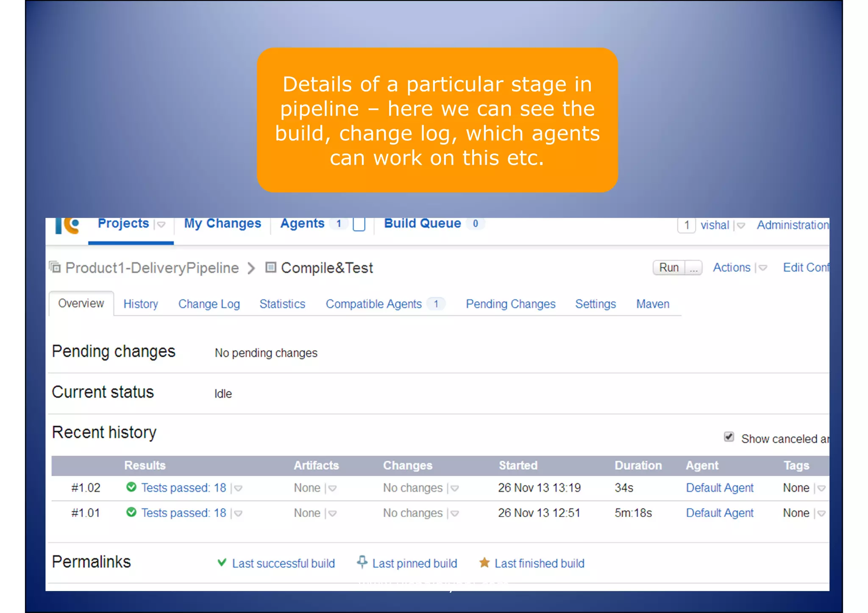Click the Build Queue count badge
The image size is (868, 613).
tap(476, 224)
